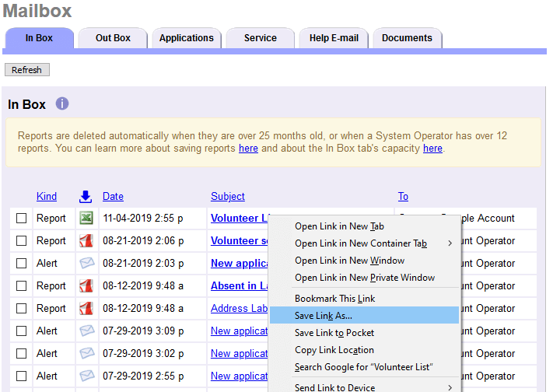The width and height of the screenshot is (560, 392).
Task: Switch to the In Box tab
Action: (40, 38)
